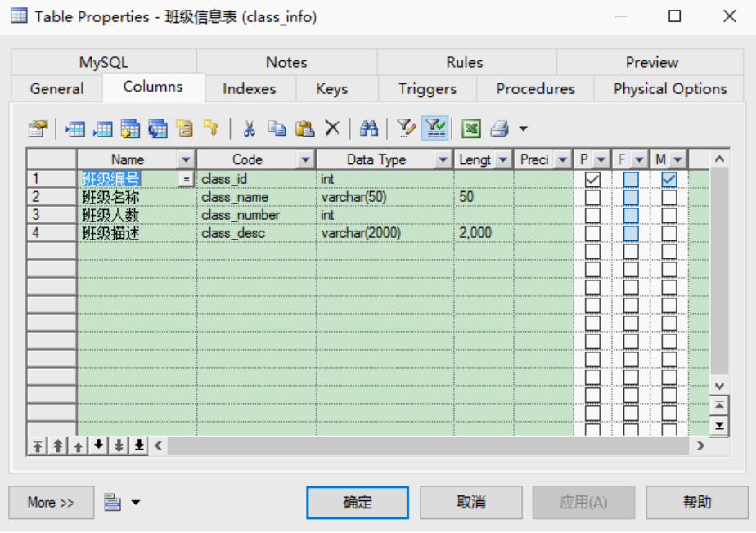Click the Insert a Row icon
This screenshot has width=756, height=533.
click(75, 128)
